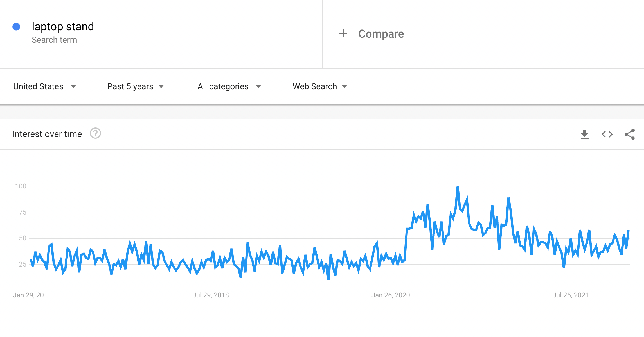Share the interest over time chart

[x=629, y=134]
